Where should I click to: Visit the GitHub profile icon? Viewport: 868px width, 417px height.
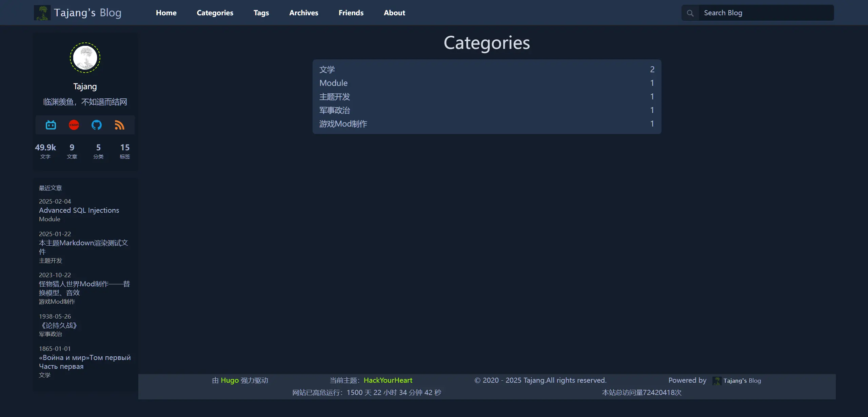pos(97,125)
